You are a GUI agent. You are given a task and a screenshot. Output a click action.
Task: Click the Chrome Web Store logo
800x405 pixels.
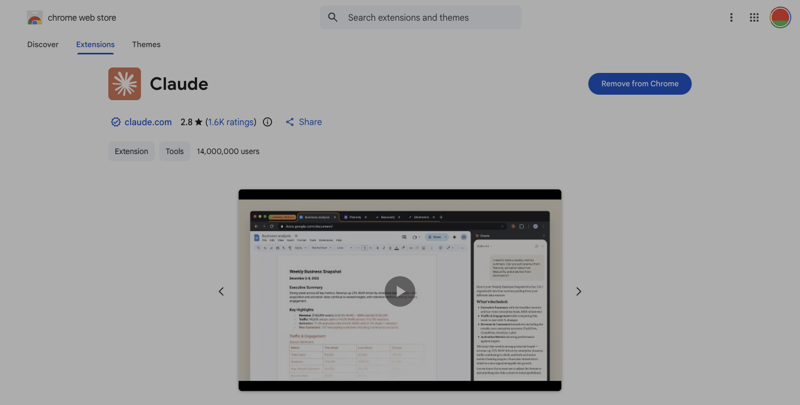[35, 17]
